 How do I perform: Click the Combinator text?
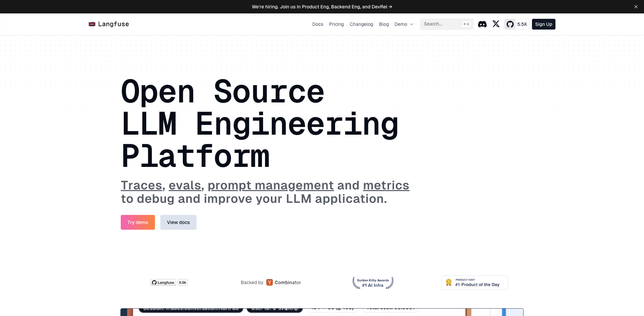coord(288,282)
